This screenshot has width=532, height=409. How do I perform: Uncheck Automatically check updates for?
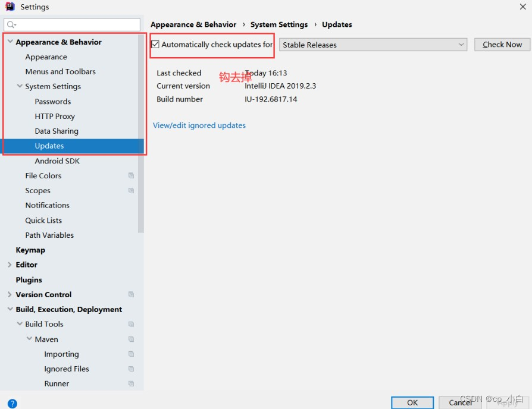pos(155,45)
